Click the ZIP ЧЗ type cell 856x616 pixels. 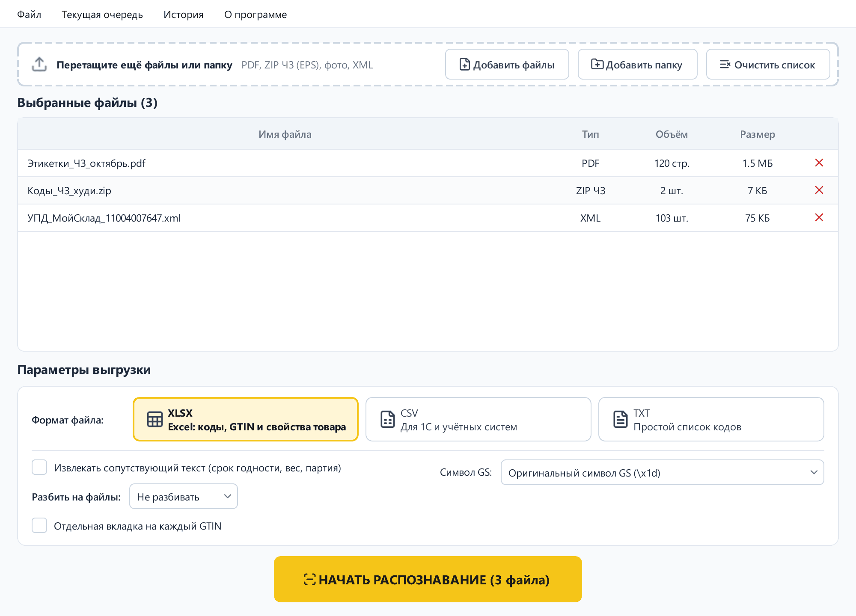click(x=591, y=191)
